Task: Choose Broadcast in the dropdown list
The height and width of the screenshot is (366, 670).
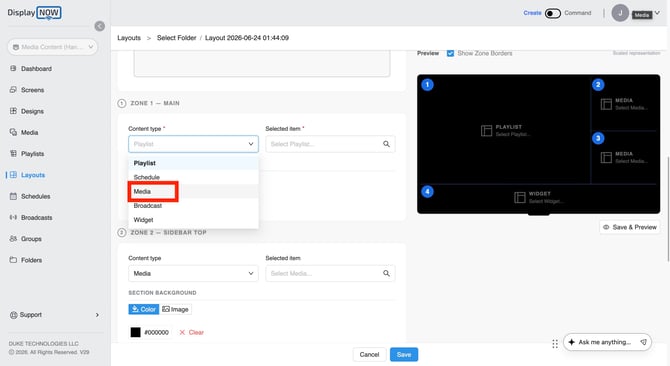Action: (194, 205)
